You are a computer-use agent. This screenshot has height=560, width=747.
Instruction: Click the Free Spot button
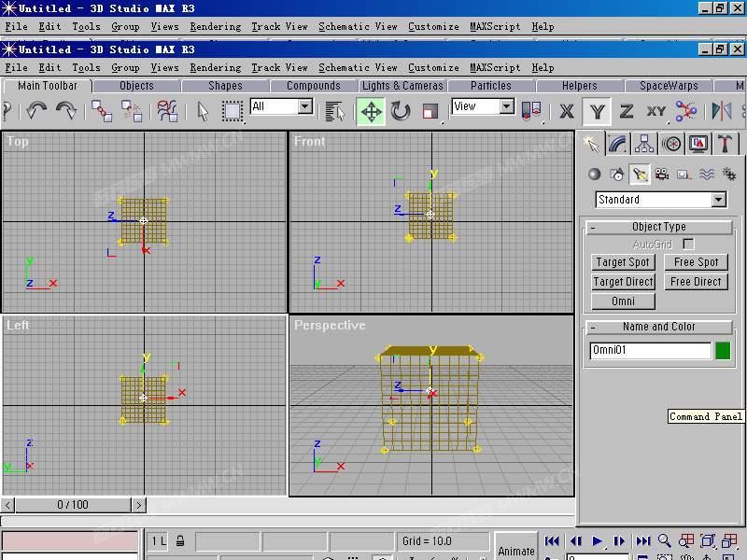click(696, 262)
